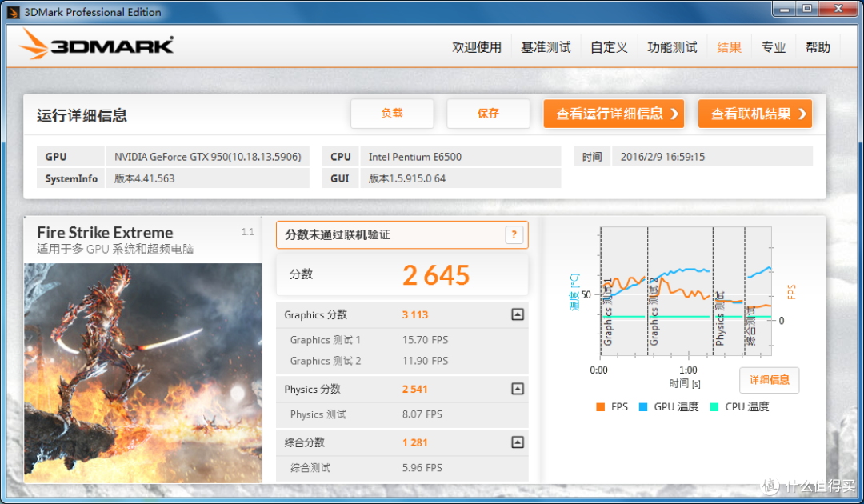Collapse the 综合分数 section

(518, 442)
